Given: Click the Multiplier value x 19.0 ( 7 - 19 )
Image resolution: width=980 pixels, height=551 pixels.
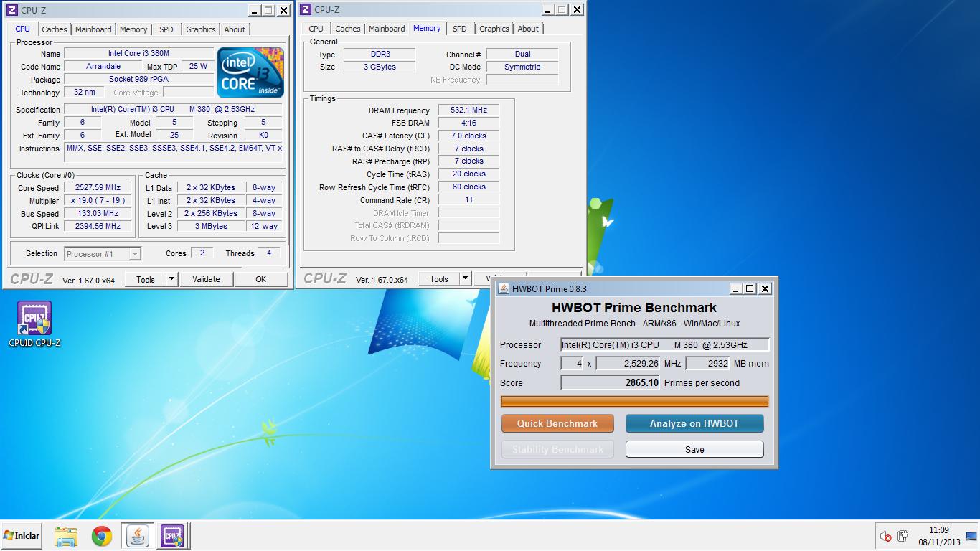Looking at the screenshot, I should point(98,200).
